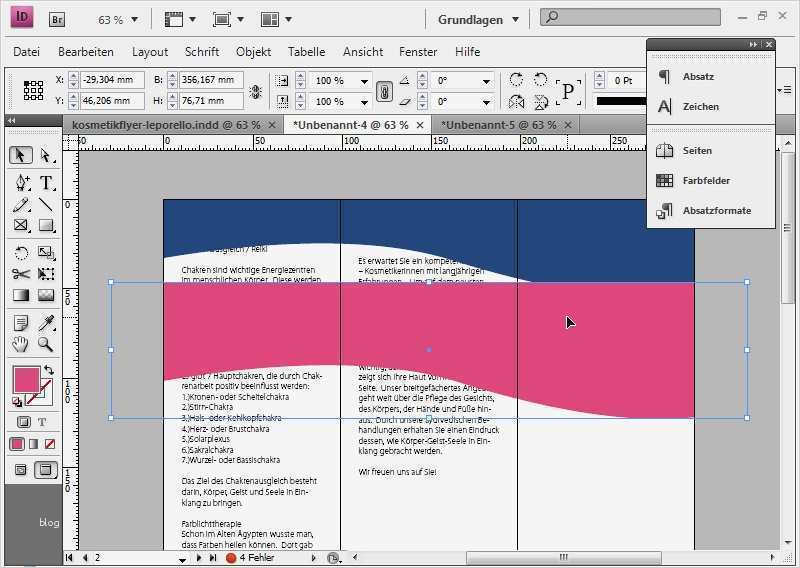Activate the Type tool
800x568 pixels.
46,183
